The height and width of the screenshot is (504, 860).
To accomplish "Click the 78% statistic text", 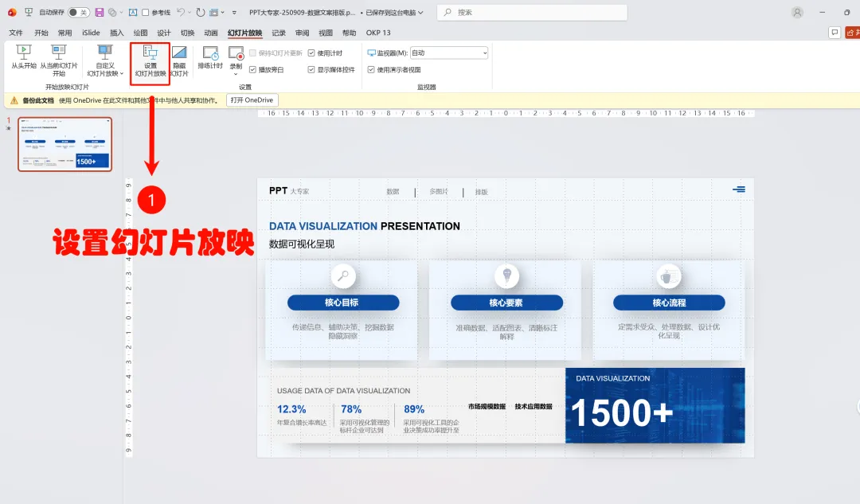I will (x=351, y=409).
